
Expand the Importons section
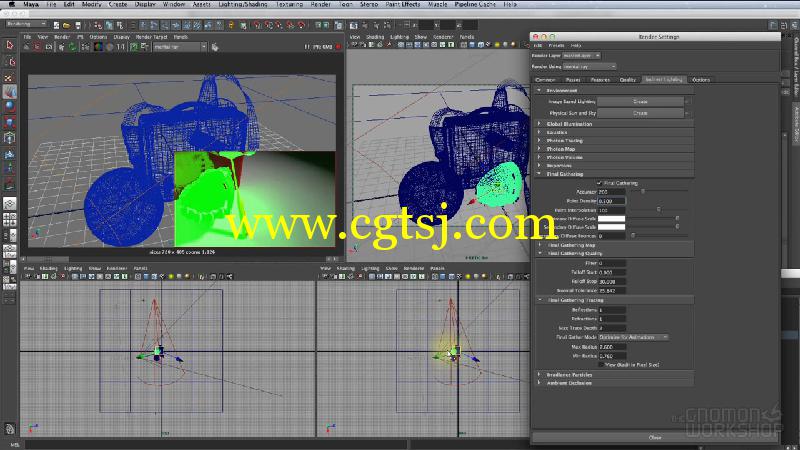pyautogui.click(x=539, y=165)
